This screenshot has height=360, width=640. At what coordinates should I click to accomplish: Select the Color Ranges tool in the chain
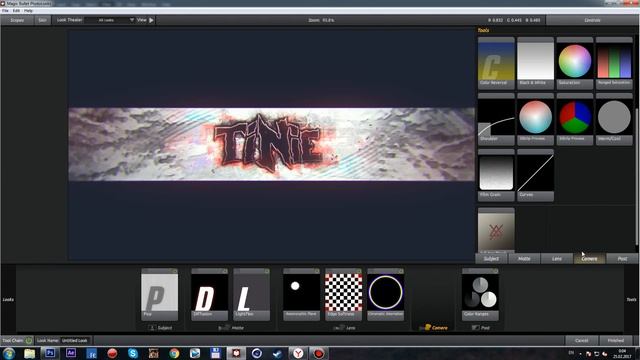(480, 295)
